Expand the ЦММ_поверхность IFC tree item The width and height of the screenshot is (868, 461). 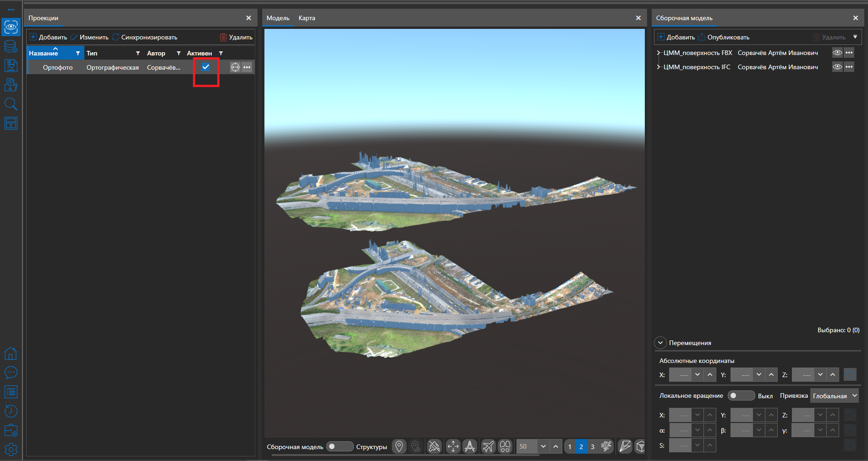(x=659, y=67)
